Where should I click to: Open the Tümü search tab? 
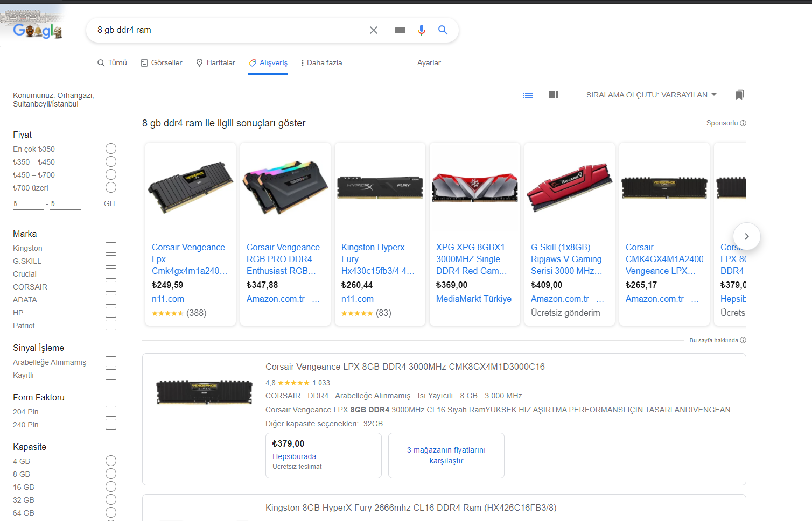pyautogui.click(x=112, y=63)
